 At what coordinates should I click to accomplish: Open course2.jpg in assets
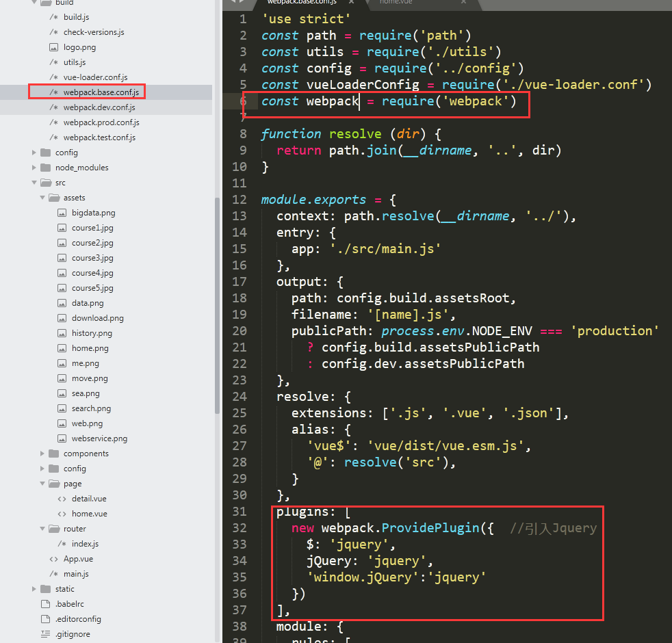click(x=92, y=243)
